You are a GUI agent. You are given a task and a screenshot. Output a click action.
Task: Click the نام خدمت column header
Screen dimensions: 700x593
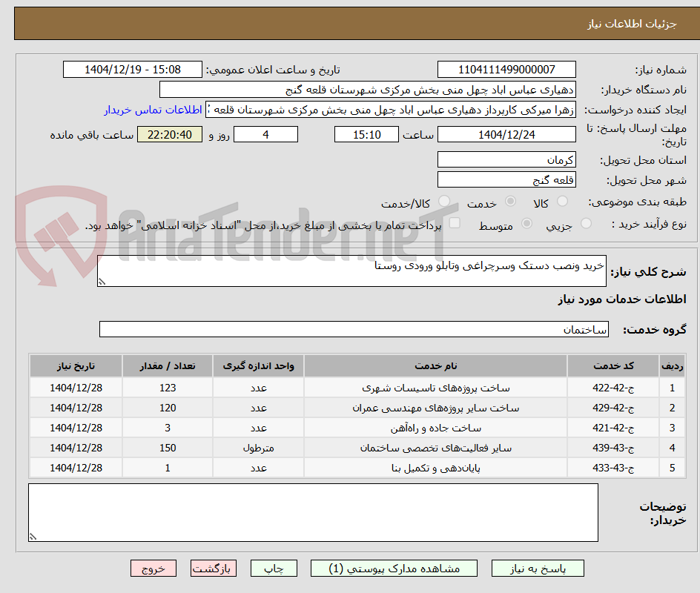click(x=436, y=366)
